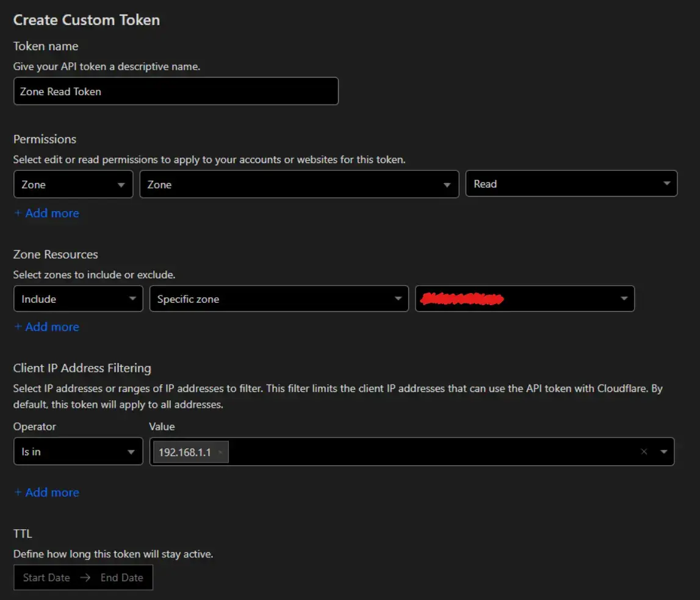Open the Read access level dropdown

pyautogui.click(x=571, y=184)
